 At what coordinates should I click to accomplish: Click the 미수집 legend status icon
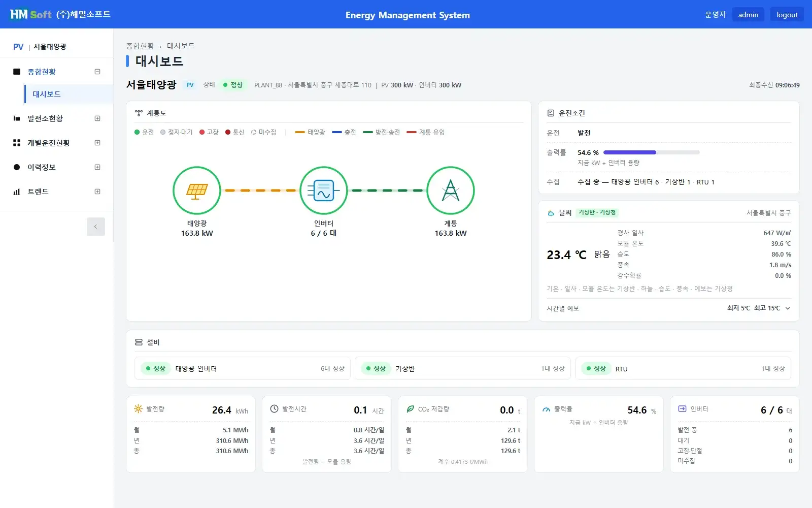[x=253, y=132]
